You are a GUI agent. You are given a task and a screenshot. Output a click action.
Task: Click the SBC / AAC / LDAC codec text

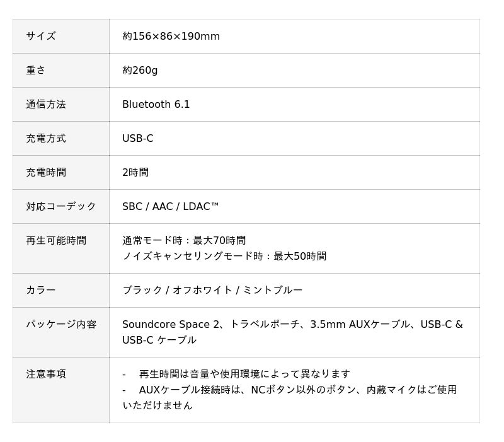coord(170,207)
